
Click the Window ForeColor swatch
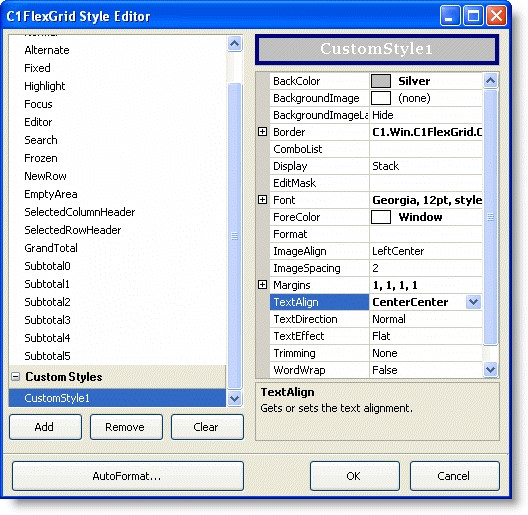(x=381, y=217)
